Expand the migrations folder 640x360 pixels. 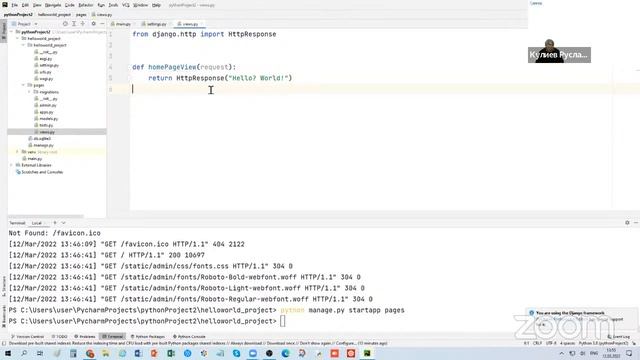point(29,92)
